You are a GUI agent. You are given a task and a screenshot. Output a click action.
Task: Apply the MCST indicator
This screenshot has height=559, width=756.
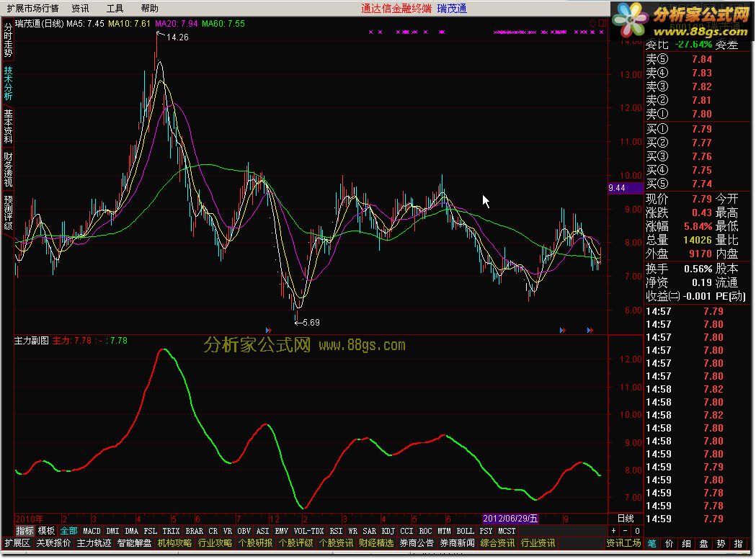[x=507, y=531]
